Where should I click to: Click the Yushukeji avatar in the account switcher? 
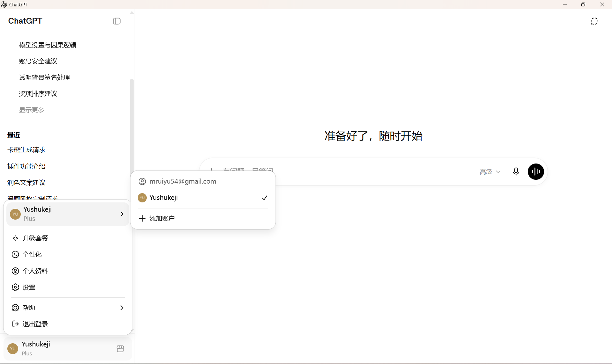pyautogui.click(x=142, y=198)
